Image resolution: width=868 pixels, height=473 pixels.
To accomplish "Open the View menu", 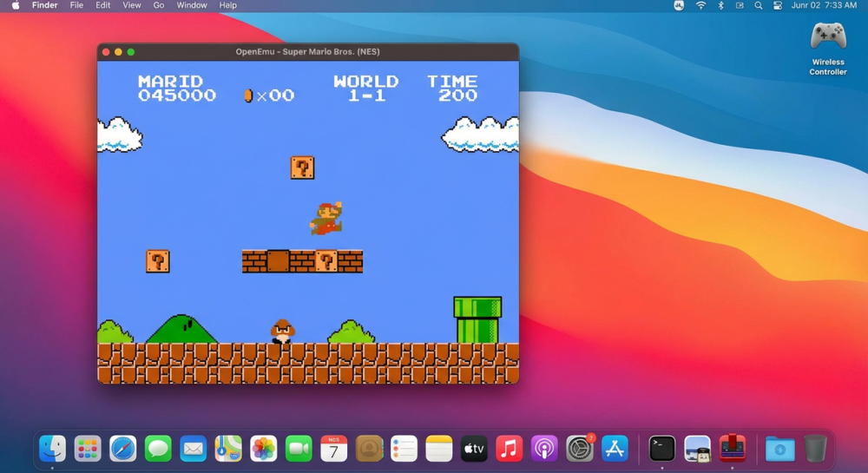I will pyautogui.click(x=132, y=5).
